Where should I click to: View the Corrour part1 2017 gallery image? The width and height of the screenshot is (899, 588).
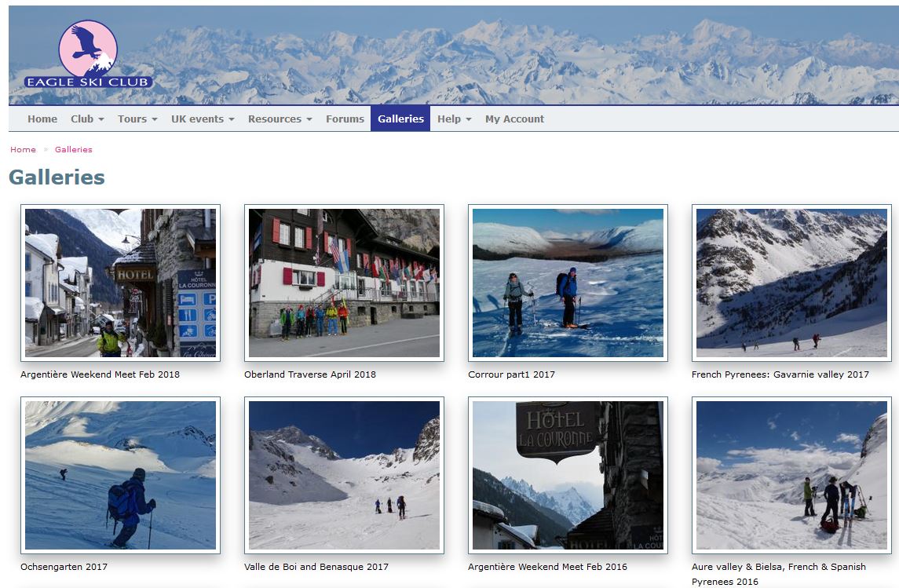(568, 283)
